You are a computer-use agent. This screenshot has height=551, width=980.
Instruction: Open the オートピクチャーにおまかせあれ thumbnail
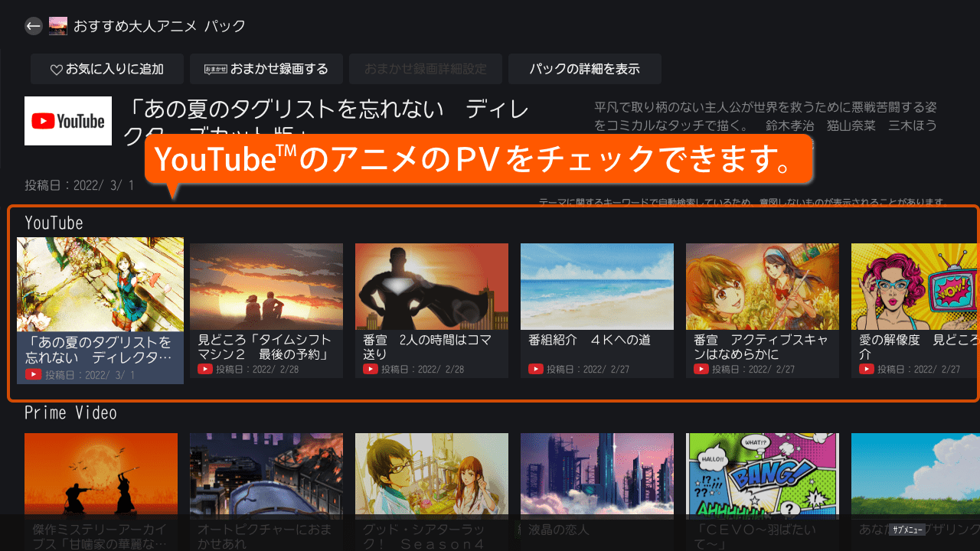click(x=266, y=476)
